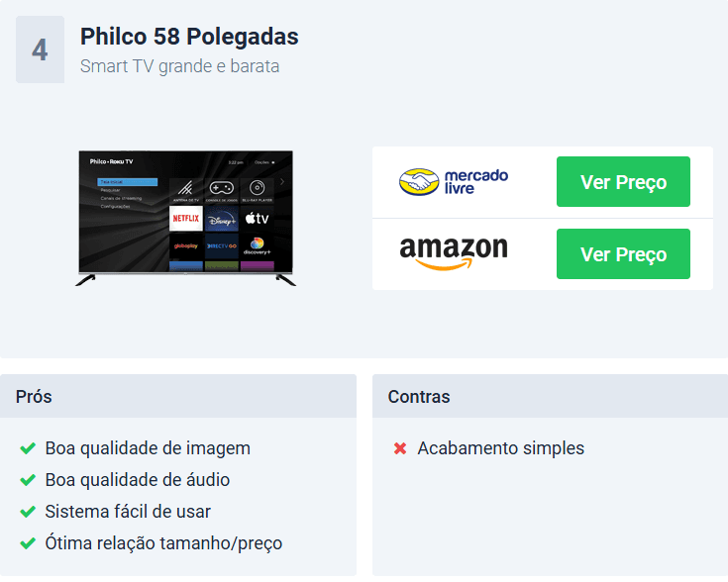Click the game controller icon on TV
The height and width of the screenshot is (582, 728).
pyautogui.click(x=222, y=188)
